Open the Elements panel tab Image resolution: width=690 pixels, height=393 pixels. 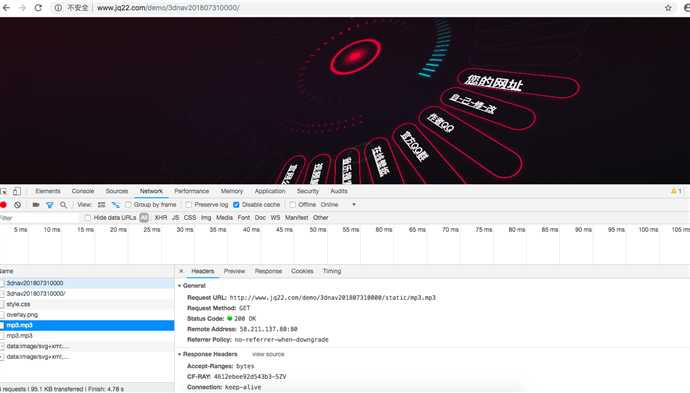(x=48, y=191)
